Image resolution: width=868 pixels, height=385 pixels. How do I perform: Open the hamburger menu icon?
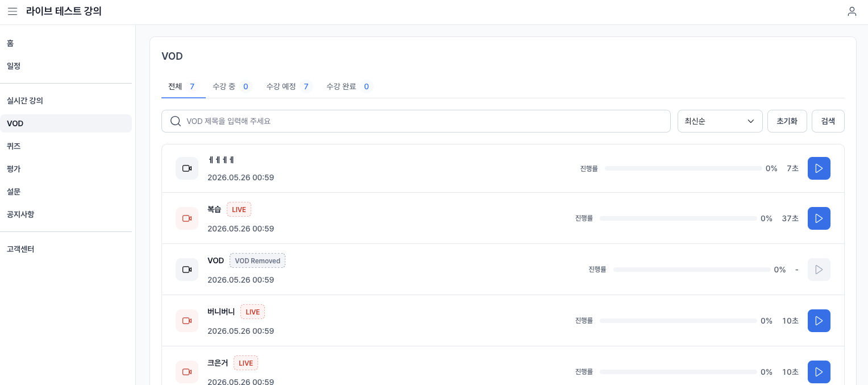click(x=13, y=11)
